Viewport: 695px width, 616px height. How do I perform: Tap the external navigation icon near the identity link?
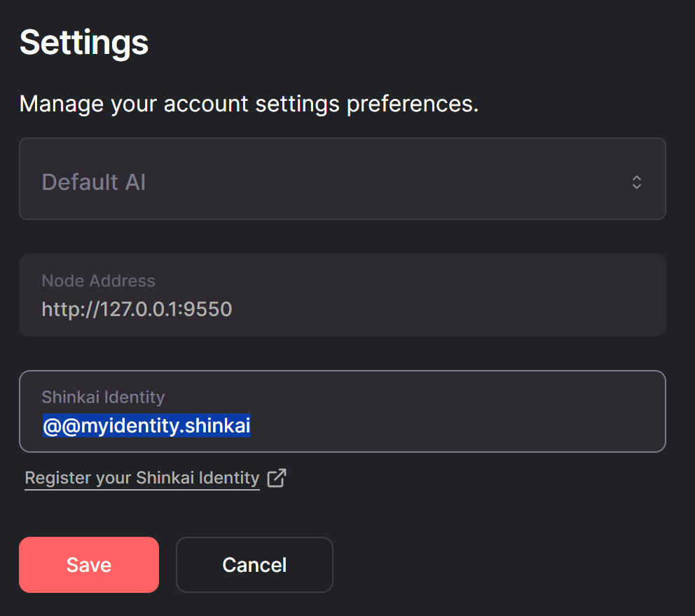tap(276, 477)
